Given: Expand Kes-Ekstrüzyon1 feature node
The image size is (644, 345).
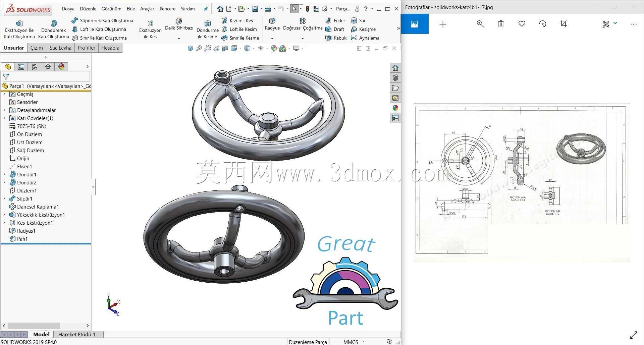Looking at the screenshot, I should (x=4, y=223).
